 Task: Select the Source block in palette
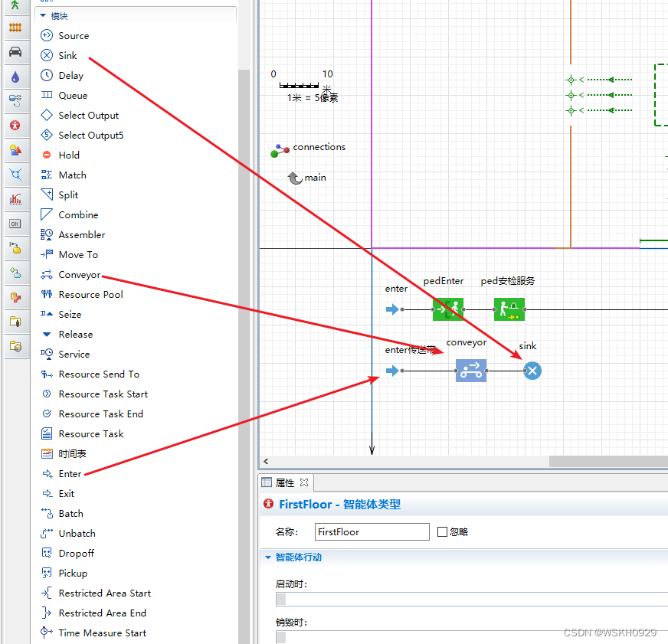click(65, 35)
